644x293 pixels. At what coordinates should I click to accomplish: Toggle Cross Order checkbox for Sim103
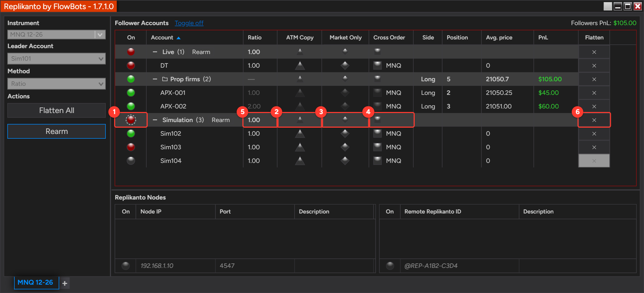pos(377,146)
